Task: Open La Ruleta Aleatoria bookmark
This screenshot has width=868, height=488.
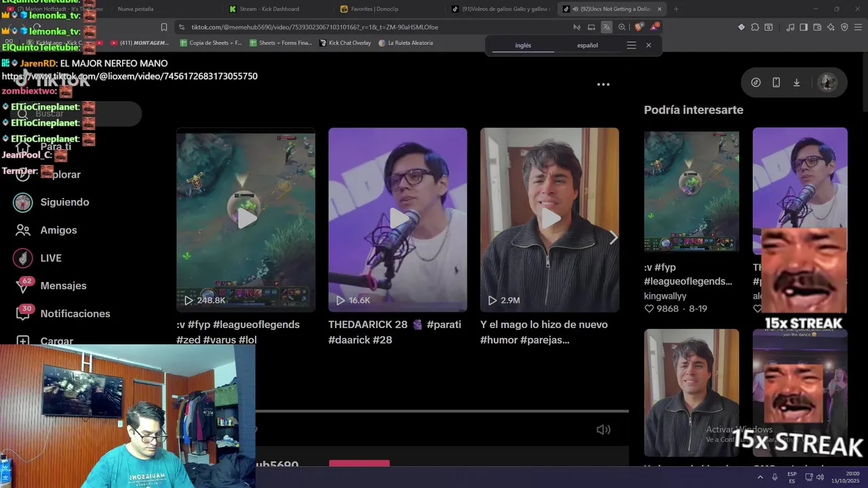Action: 406,43
